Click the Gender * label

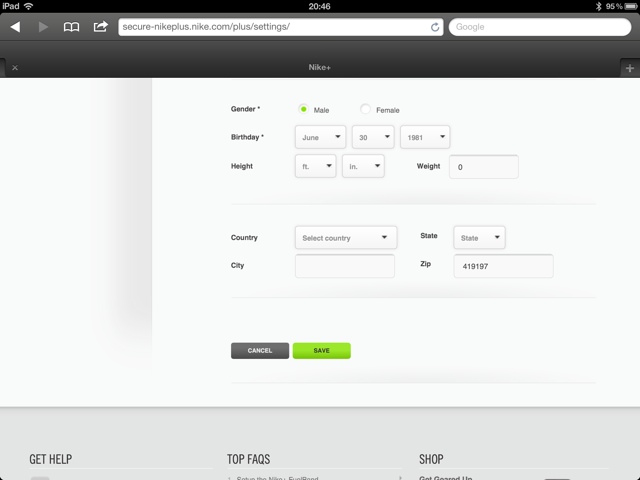[x=245, y=109]
